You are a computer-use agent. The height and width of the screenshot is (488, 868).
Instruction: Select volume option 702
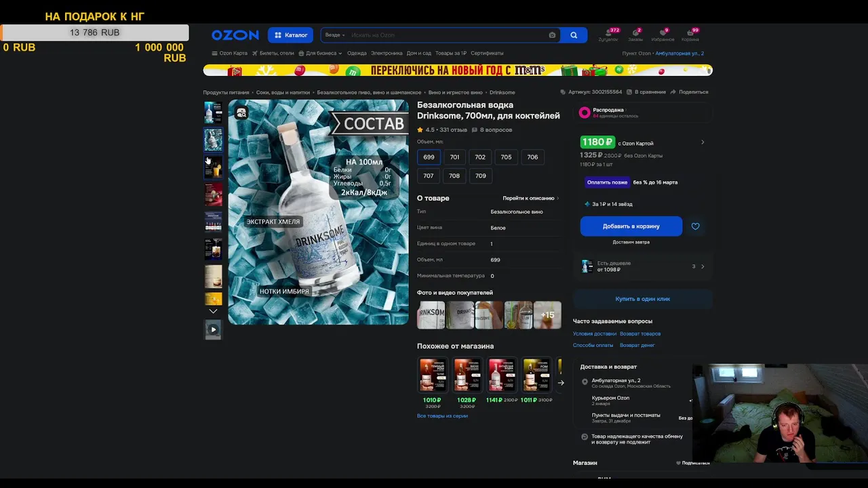(x=480, y=157)
